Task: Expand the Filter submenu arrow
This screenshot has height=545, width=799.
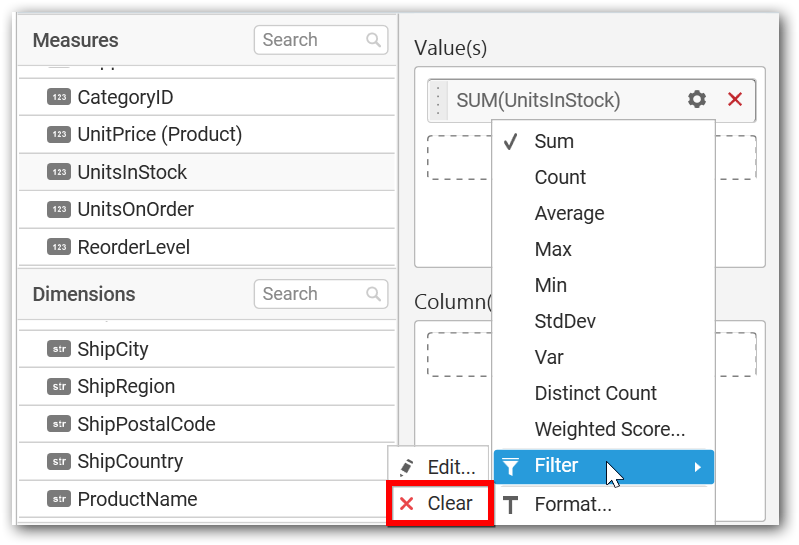Action: tap(698, 467)
